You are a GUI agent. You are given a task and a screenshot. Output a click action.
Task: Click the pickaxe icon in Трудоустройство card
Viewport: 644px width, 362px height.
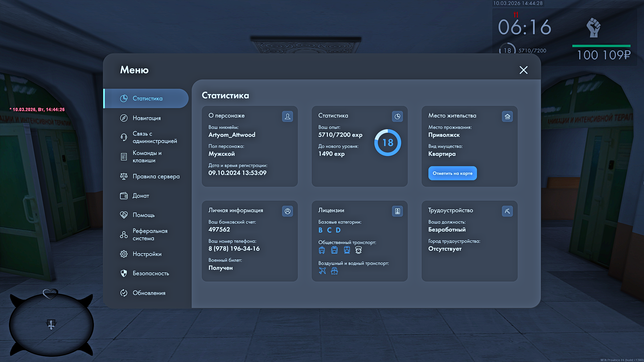pos(507,211)
